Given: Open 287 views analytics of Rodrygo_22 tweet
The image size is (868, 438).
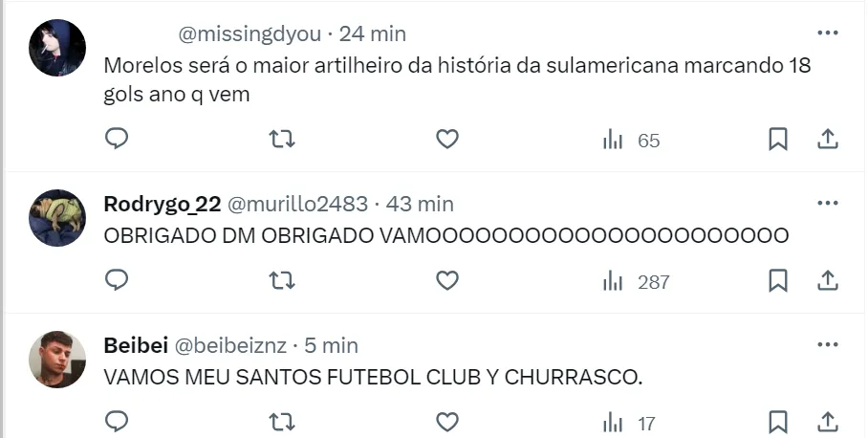Looking at the screenshot, I should click(x=636, y=282).
